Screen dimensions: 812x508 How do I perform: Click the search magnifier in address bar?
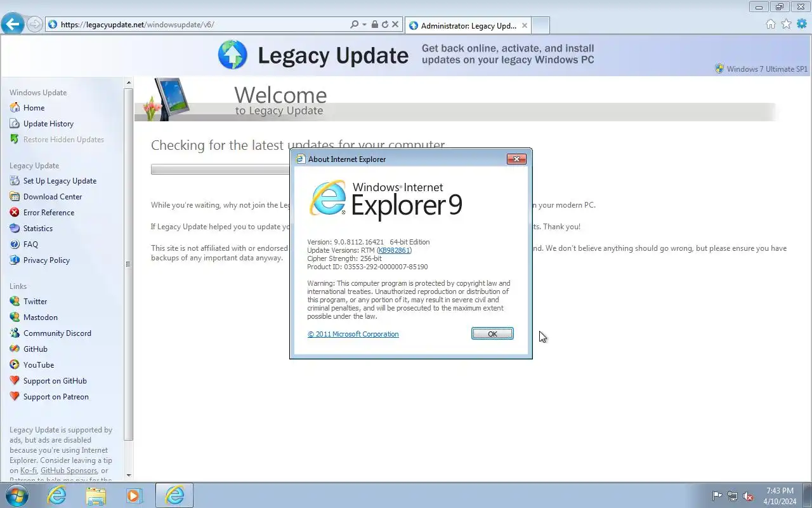(x=354, y=25)
